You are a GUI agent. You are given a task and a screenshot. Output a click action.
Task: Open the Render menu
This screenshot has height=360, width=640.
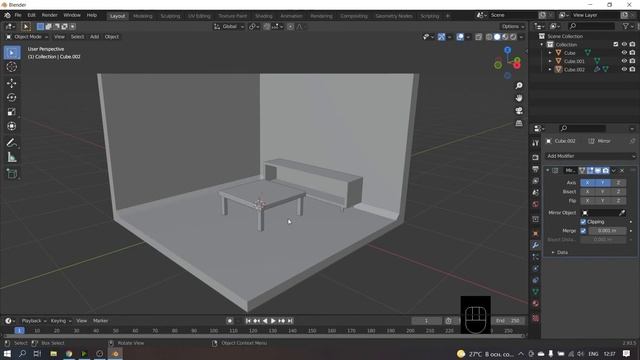49,15
